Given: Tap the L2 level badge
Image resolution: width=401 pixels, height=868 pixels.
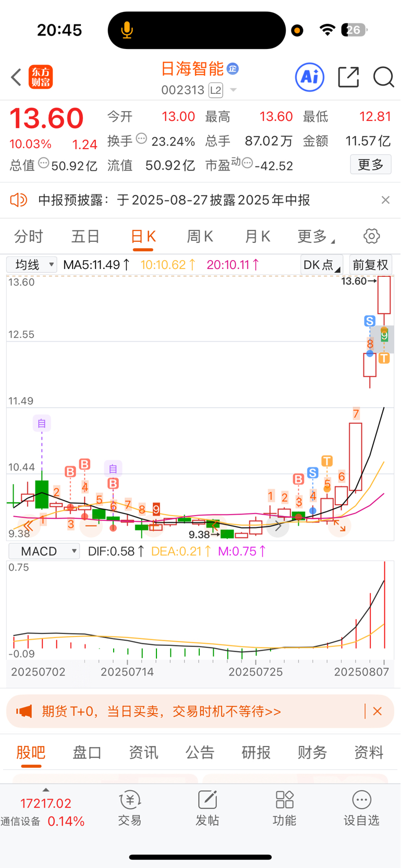Looking at the screenshot, I should point(216,90).
